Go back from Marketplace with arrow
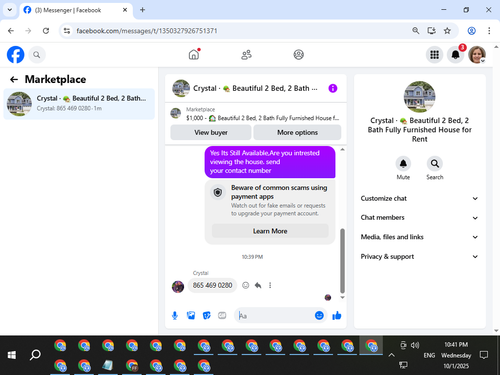 coord(14,79)
